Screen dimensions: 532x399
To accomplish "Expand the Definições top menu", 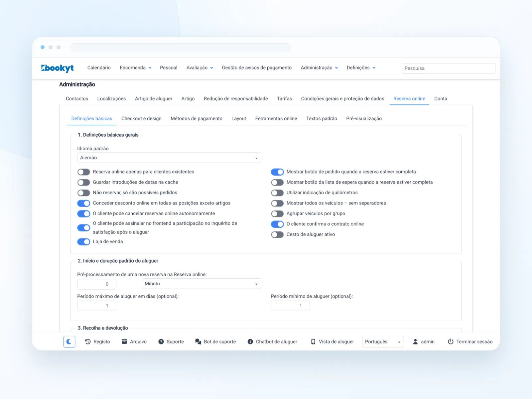I will coord(361,67).
